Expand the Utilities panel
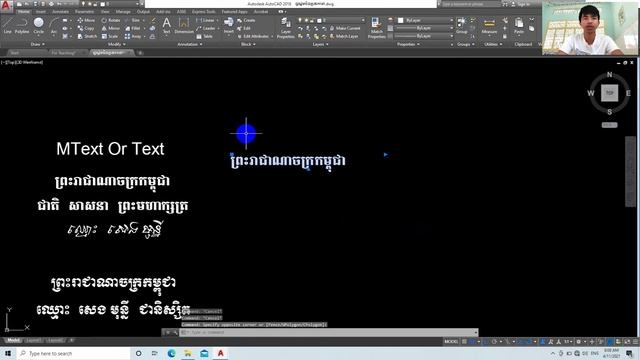Screen dimensions: 640x360 (492, 44)
